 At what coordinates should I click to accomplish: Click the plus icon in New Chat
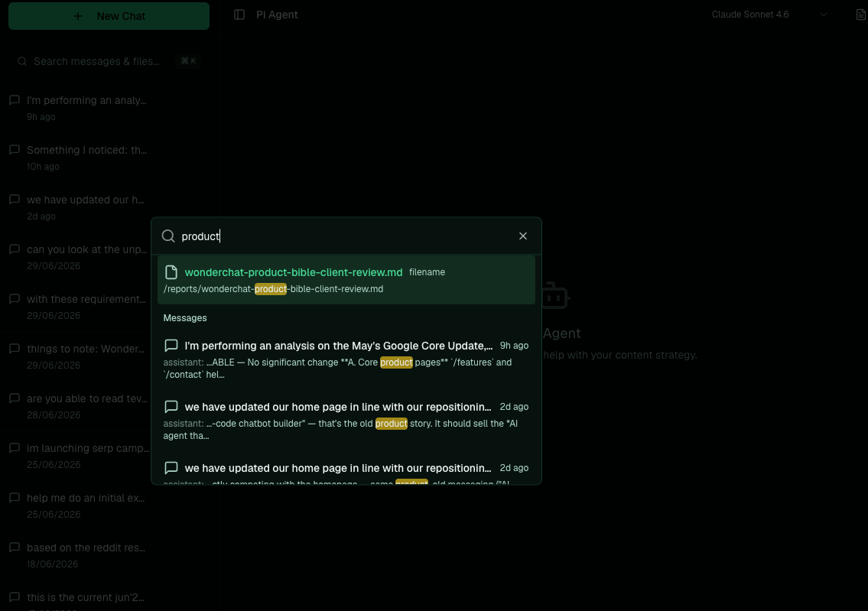click(x=78, y=16)
